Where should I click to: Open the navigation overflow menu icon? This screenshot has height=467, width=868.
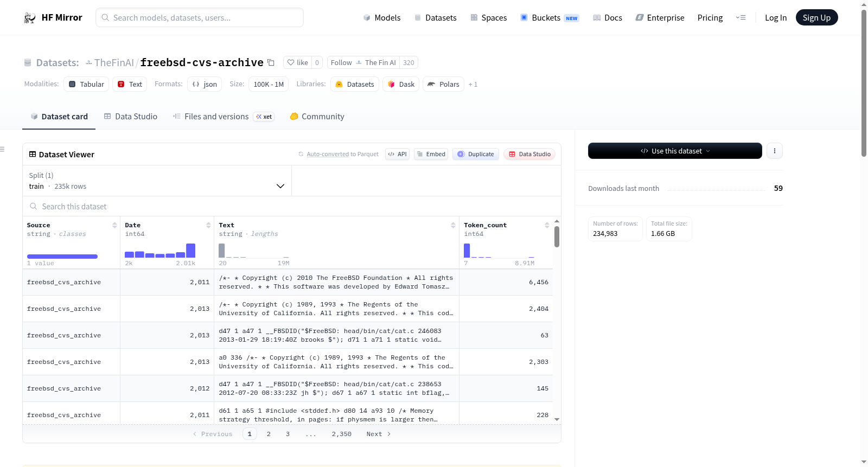[x=741, y=18]
